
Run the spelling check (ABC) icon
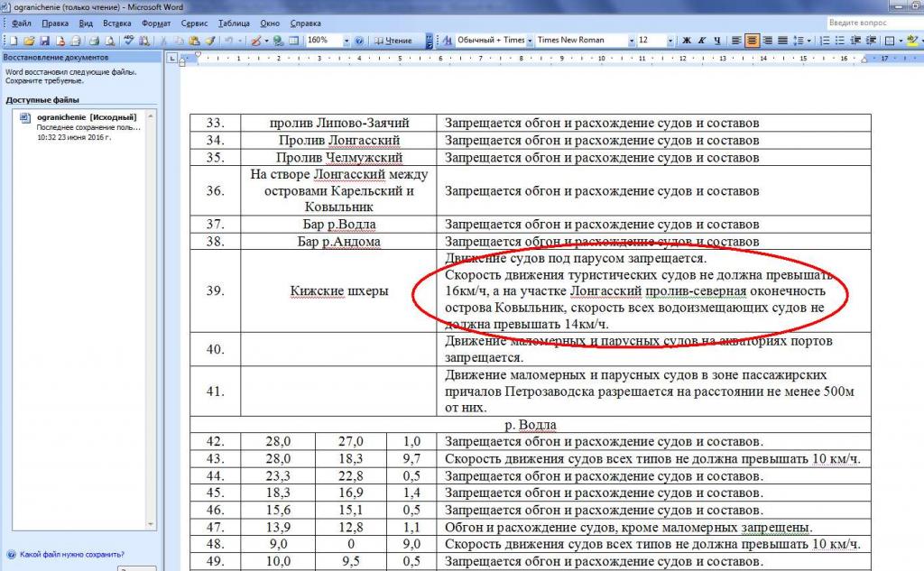(x=129, y=41)
